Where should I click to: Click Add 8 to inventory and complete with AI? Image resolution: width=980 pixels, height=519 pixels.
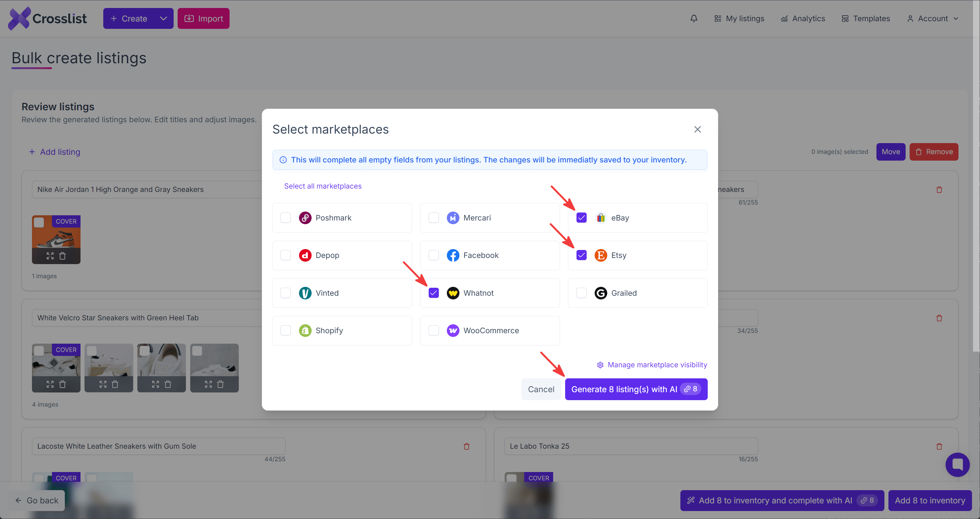tap(782, 500)
